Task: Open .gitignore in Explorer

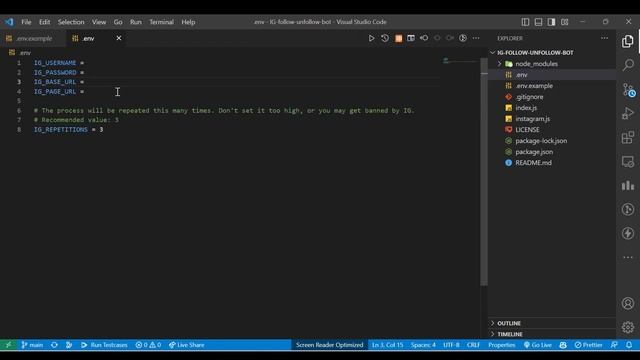Action: [529, 97]
